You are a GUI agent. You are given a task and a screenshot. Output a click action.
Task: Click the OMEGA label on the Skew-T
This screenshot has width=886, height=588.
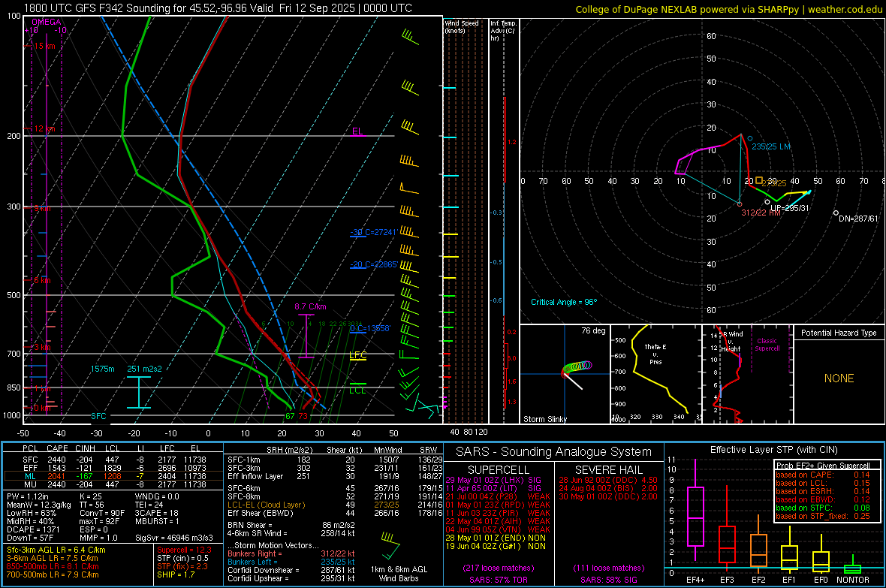[x=47, y=22]
